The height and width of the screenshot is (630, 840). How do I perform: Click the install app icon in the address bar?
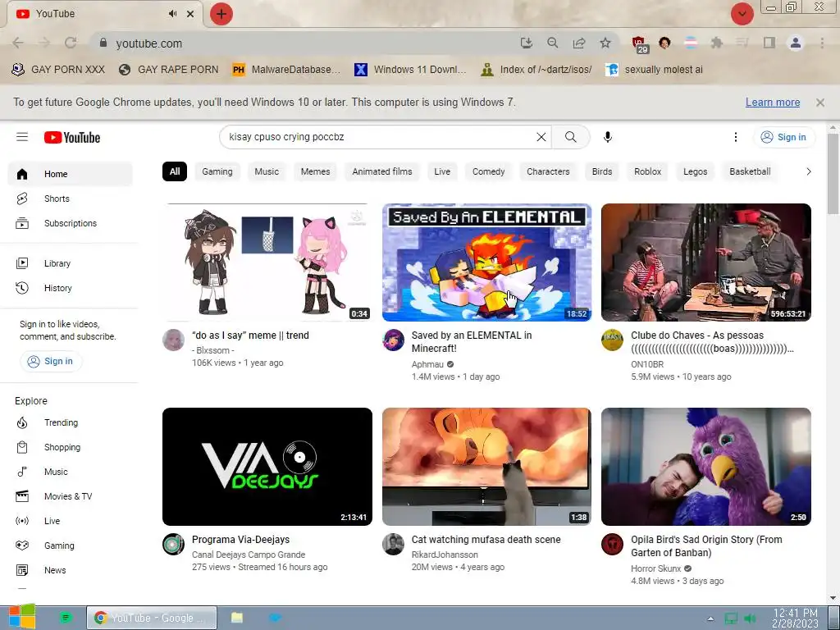click(526, 43)
